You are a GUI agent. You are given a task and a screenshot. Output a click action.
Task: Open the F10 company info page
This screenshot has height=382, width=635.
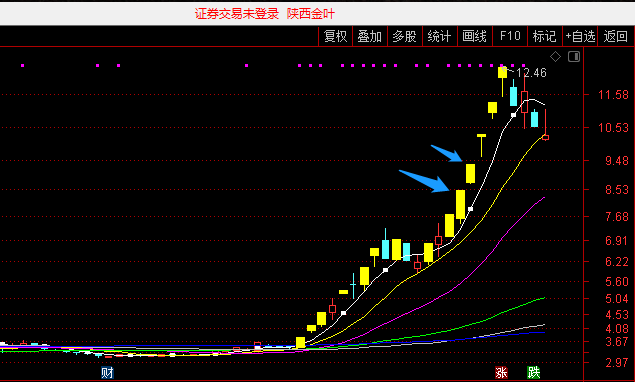coord(509,36)
